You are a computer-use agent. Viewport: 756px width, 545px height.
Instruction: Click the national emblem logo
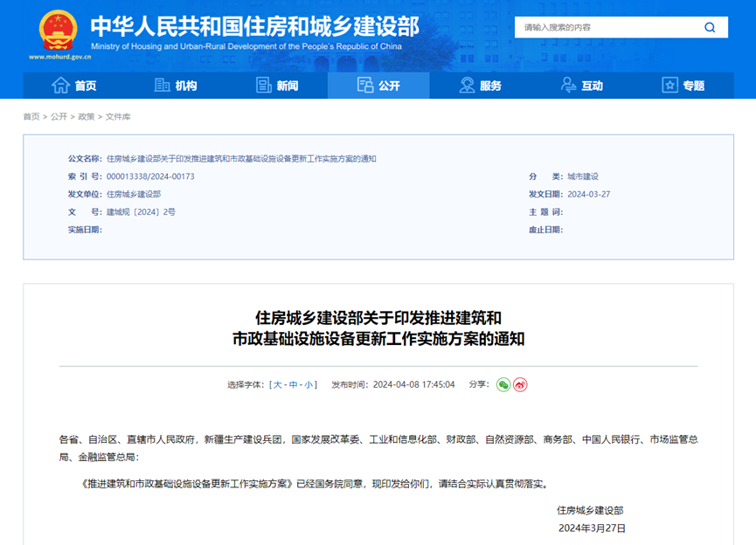point(58,31)
